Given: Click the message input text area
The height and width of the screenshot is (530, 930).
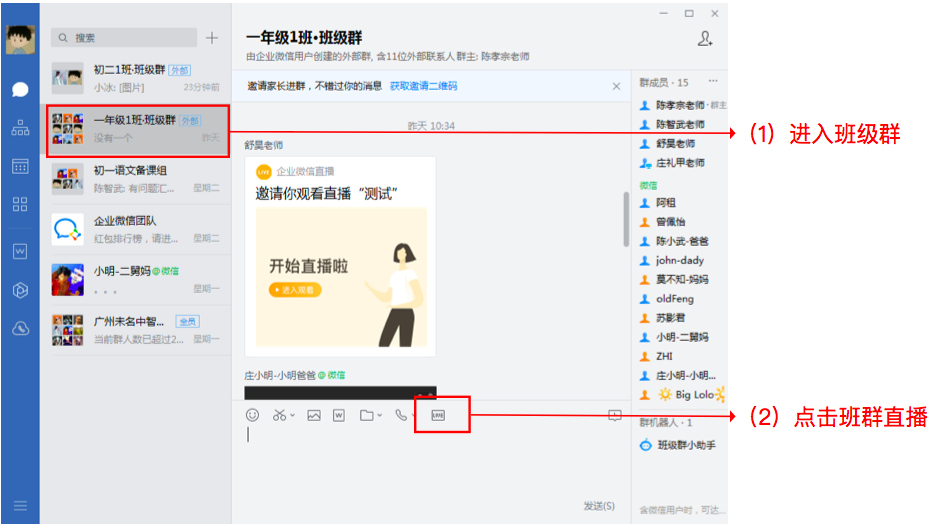Looking at the screenshot, I should pos(430,462).
